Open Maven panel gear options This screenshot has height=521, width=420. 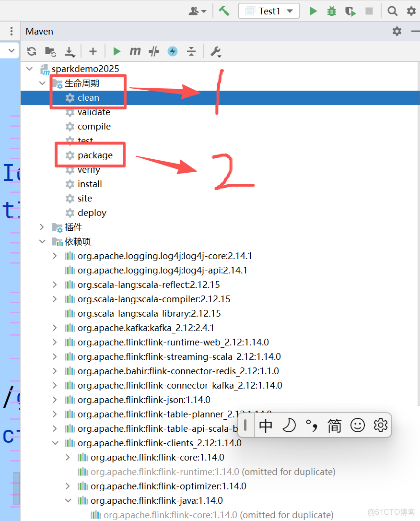click(397, 31)
